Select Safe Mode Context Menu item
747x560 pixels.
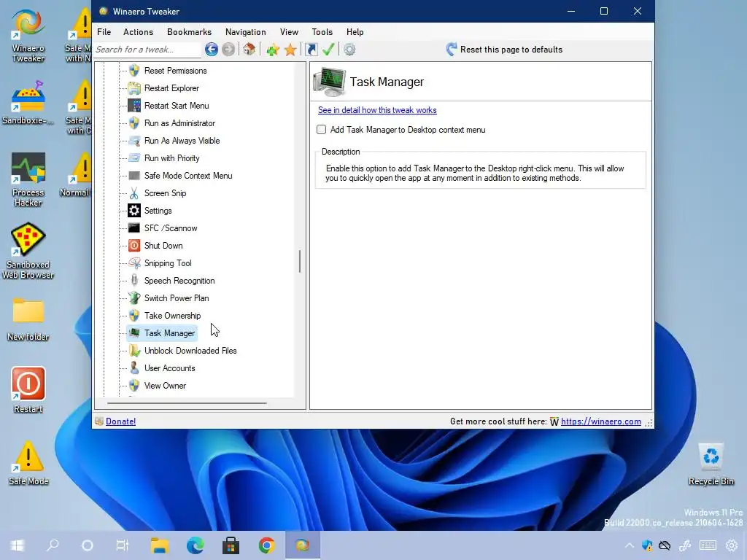point(188,176)
